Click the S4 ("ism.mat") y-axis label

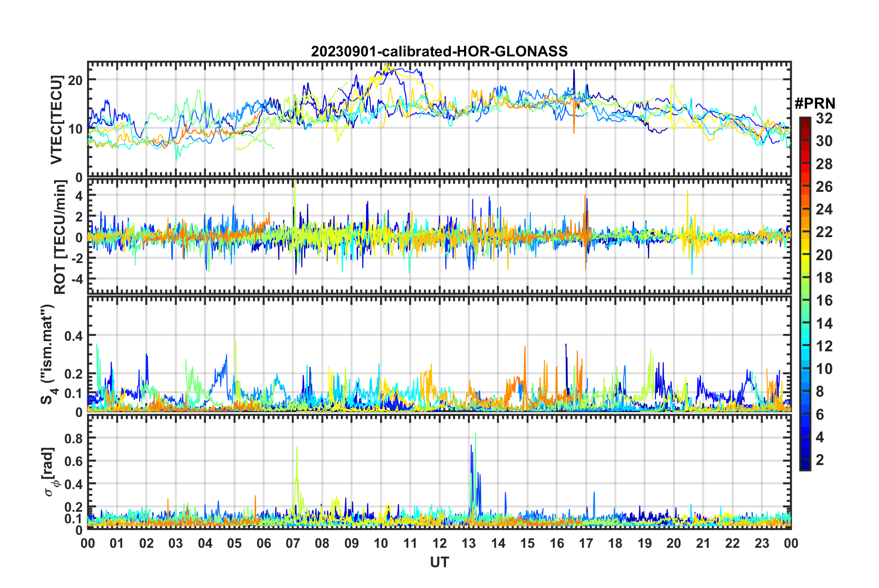tap(49, 354)
